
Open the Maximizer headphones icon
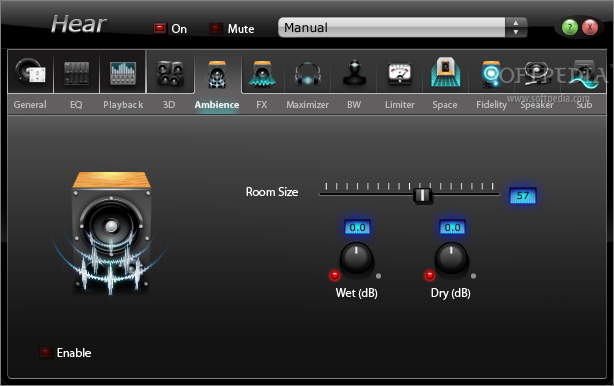pos(308,74)
